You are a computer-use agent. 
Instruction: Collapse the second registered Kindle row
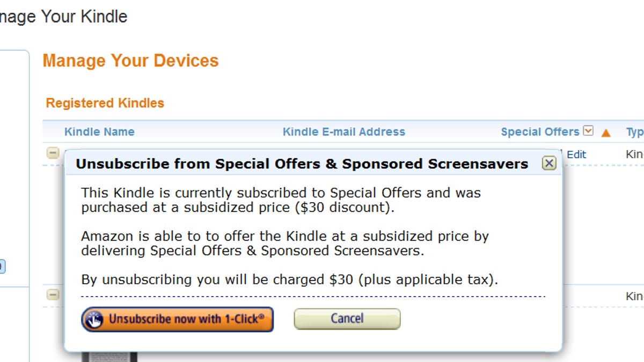pos(53,294)
